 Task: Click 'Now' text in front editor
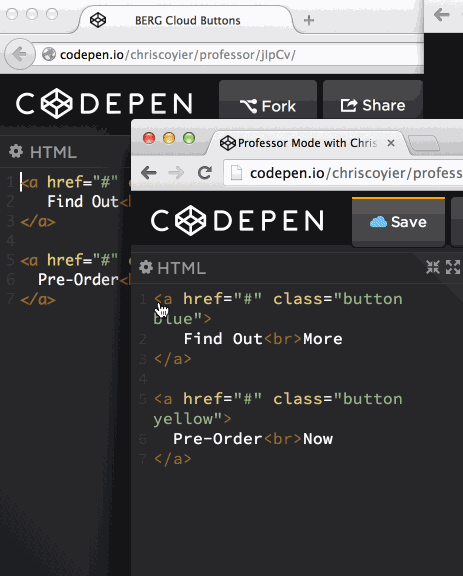tap(318, 439)
